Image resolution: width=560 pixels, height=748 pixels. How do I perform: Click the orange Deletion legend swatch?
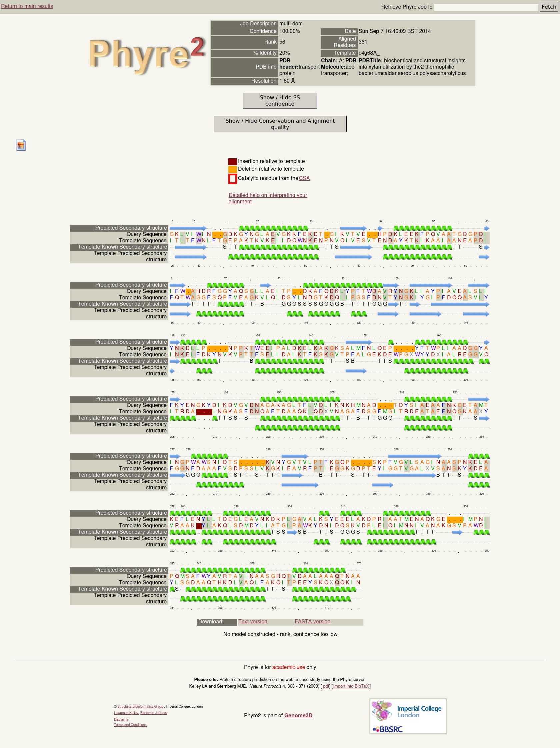232,169
